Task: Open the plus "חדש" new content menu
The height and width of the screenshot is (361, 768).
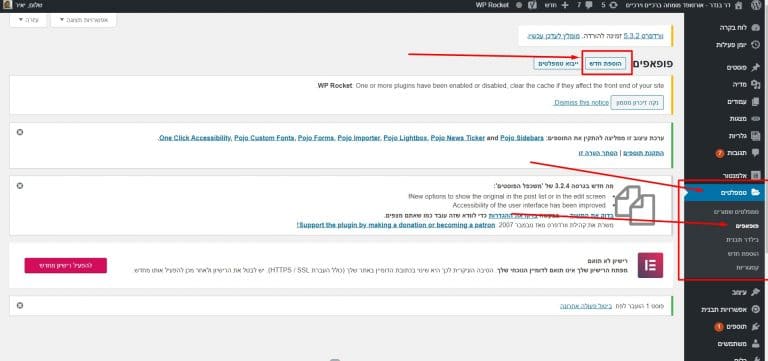Action: tap(556, 5)
